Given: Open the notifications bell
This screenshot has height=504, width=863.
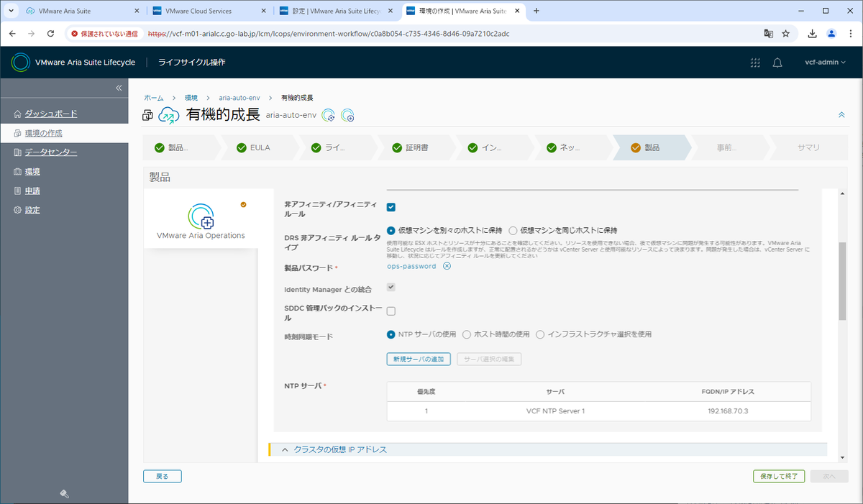Looking at the screenshot, I should 777,63.
